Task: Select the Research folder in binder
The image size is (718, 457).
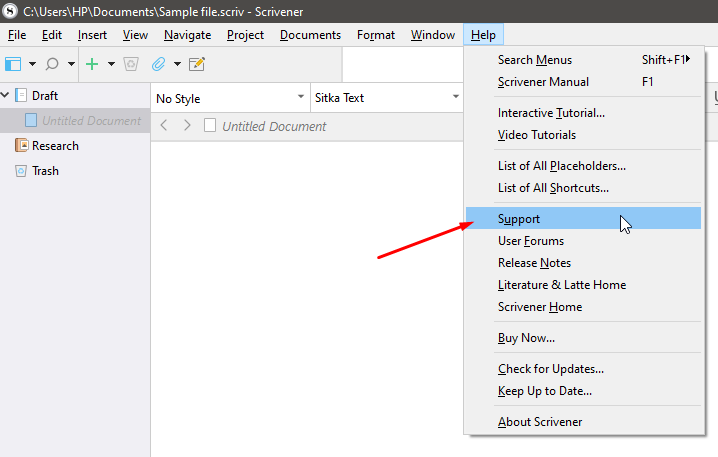Action: click(75, 146)
